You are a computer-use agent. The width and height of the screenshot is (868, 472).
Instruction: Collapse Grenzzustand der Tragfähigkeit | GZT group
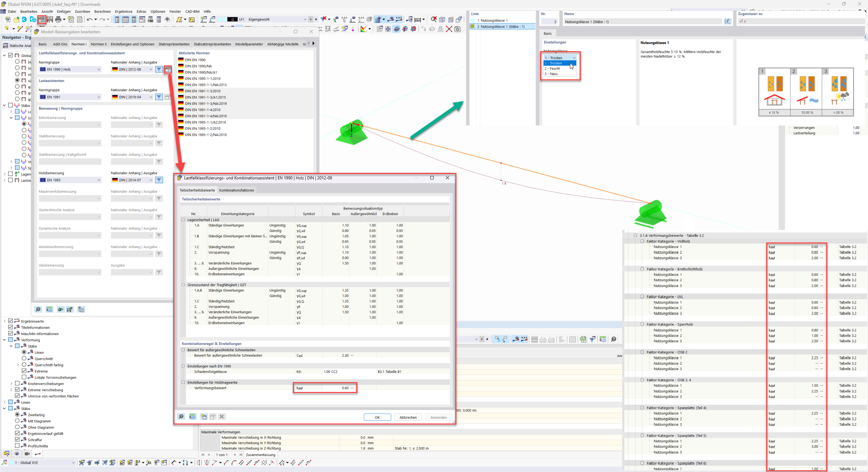tap(183, 285)
